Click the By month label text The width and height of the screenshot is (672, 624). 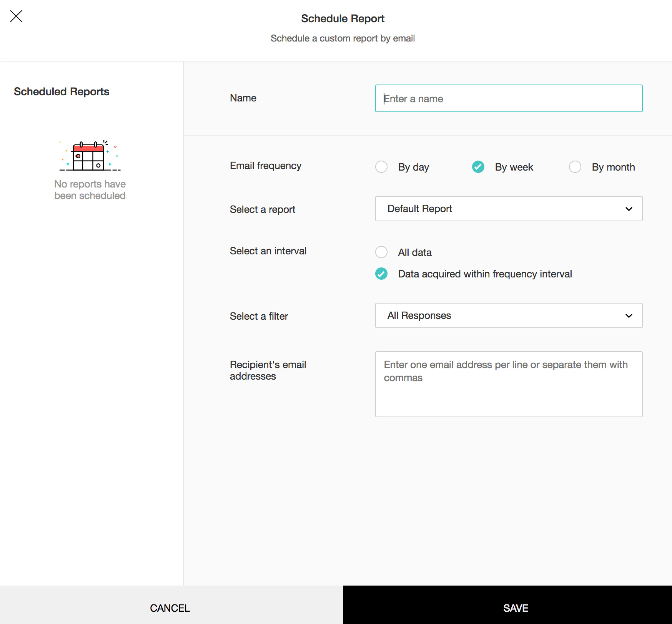[613, 167]
